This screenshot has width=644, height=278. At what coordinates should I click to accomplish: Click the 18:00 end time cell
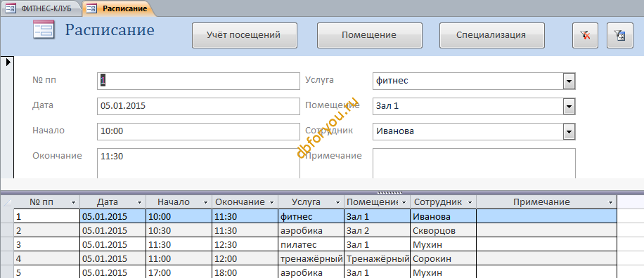coord(245,272)
